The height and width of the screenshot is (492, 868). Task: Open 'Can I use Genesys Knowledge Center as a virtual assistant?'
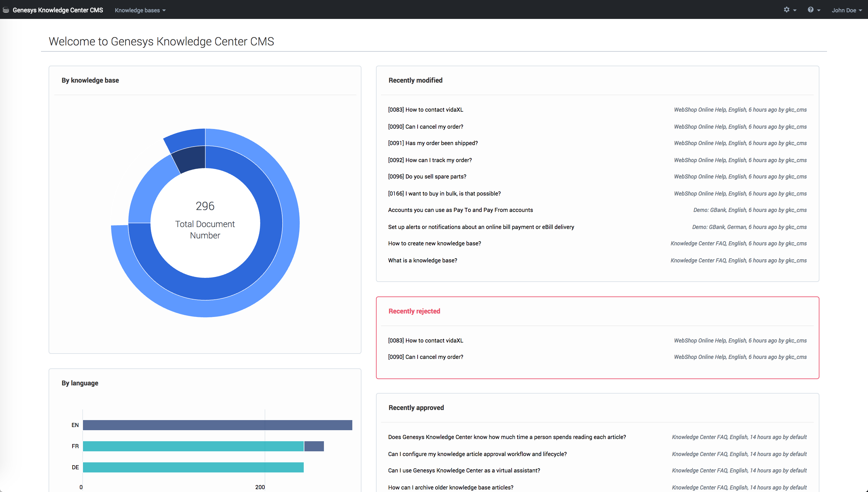pos(464,470)
